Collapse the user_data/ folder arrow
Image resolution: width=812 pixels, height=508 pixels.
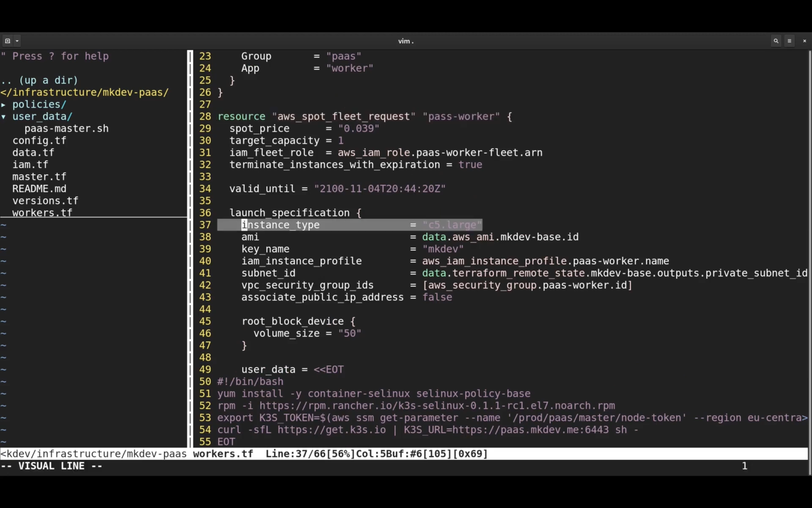pos(3,117)
